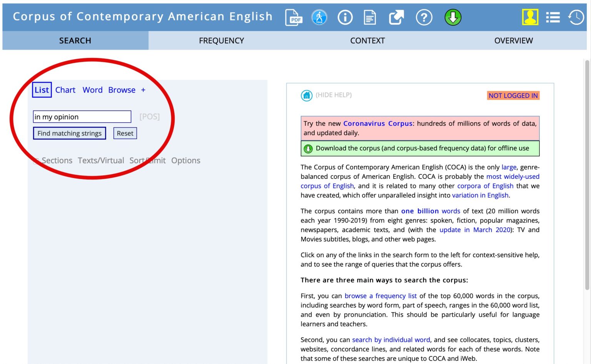Screen dimensions: 591x364
Task: Switch to the FREQUENCY tab
Action: click(x=221, y=40)
